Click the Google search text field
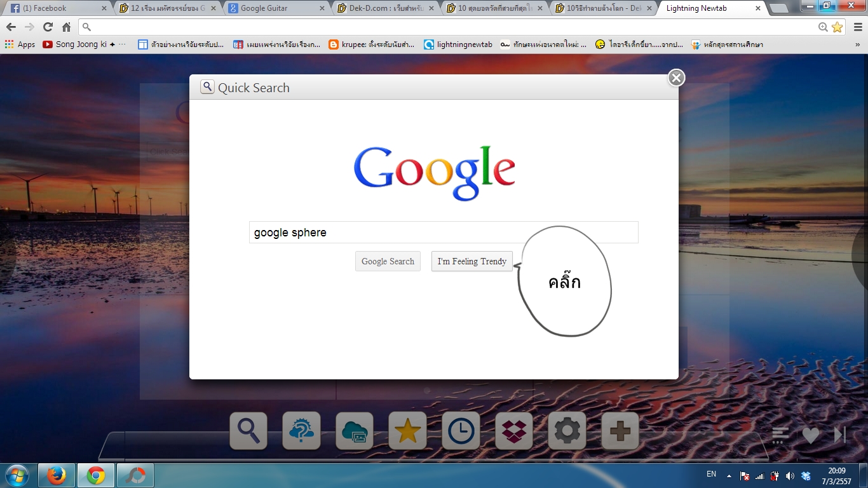868x488 pixels. click(444, 233)
